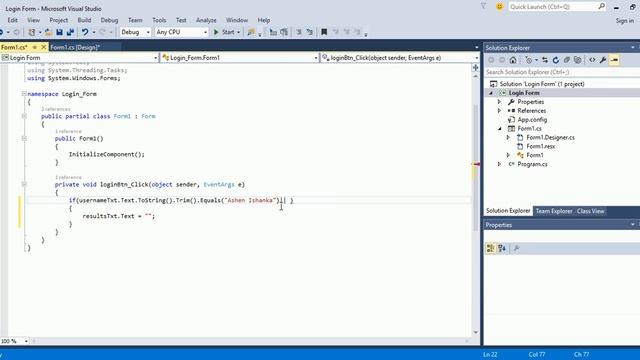
Task: Click the Undo arrow icon
Action: click(x=84, y=32)
